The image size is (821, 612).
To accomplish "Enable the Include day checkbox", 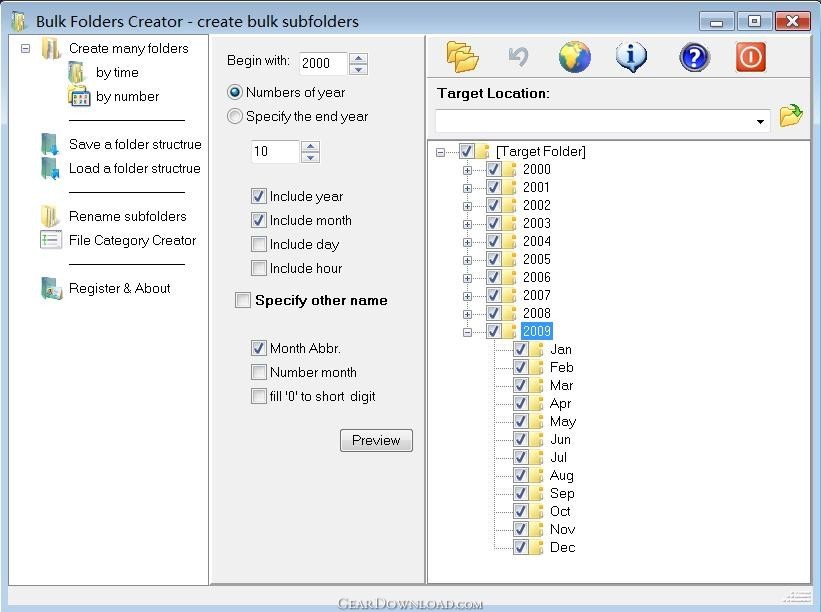I will click(x=259, y=244).
